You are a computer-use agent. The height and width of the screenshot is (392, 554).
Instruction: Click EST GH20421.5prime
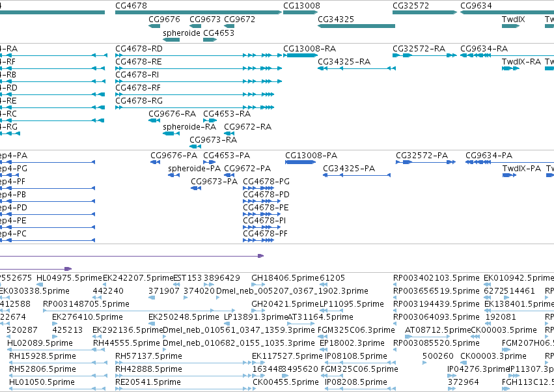pyautogui.click(x=258, y=311)
